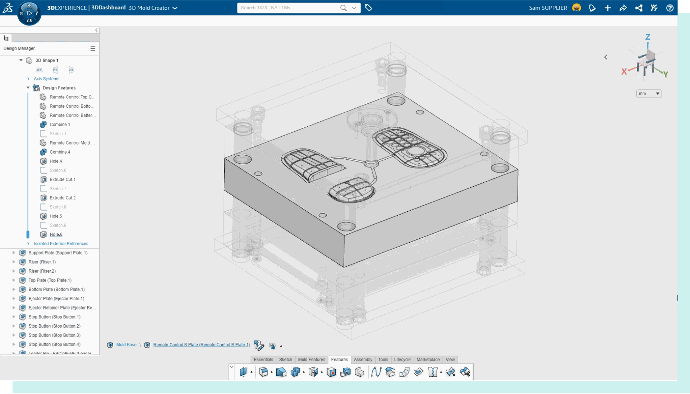Viewport: 690px width, 394px height.
Task: Open the user avatar menu in the top bar
Action: (576, 7)
